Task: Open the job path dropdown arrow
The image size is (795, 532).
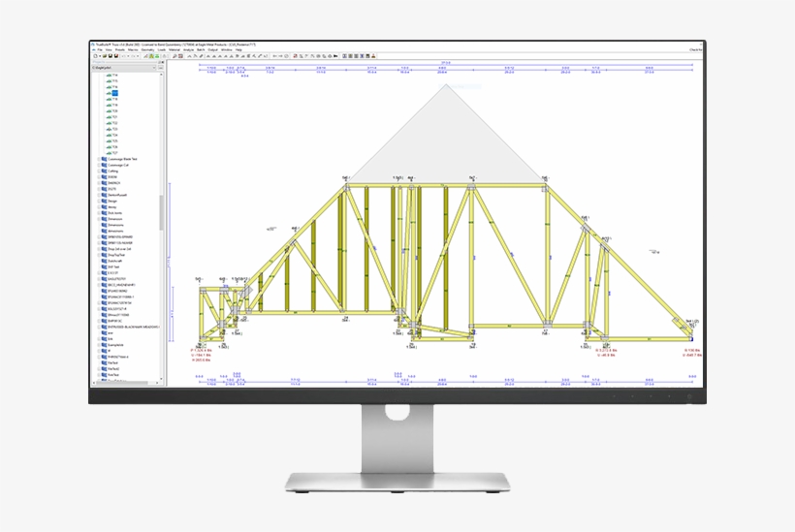Action: [x=154, y=68]
